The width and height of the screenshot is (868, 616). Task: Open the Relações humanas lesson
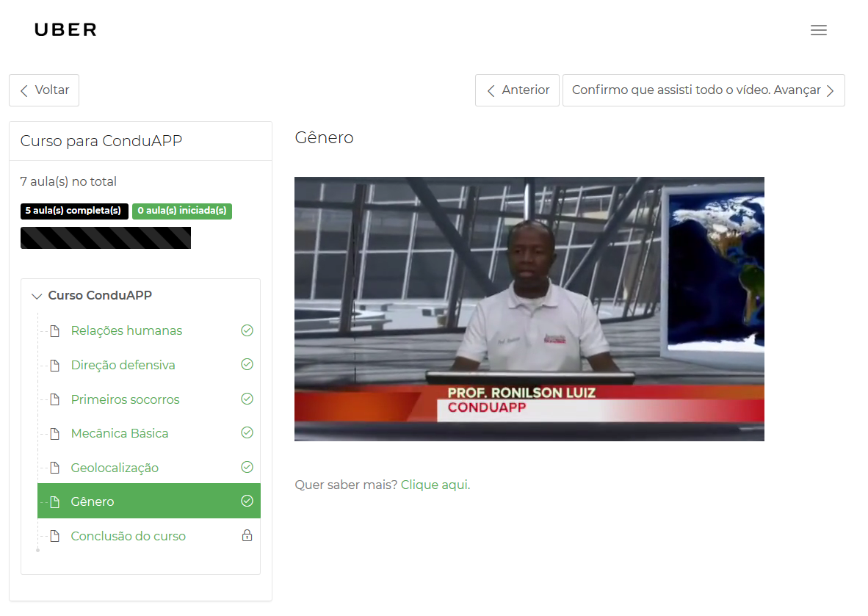coord(126,330)
